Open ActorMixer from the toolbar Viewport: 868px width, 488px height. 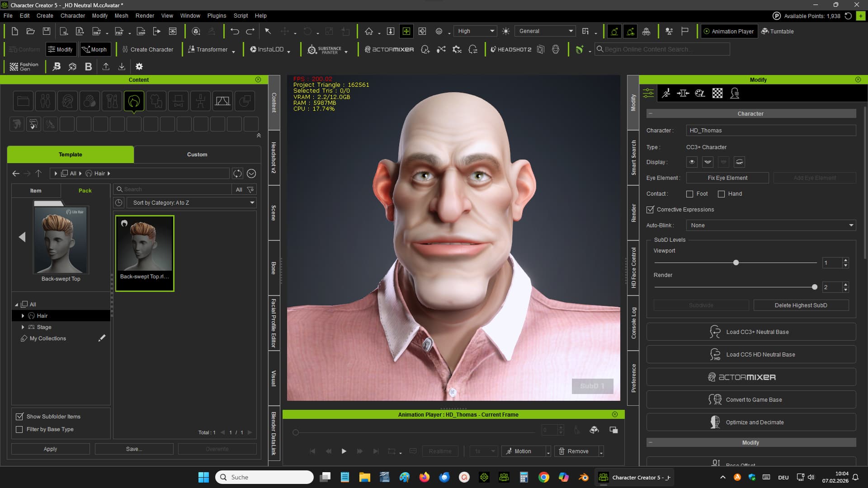pyautogui.click(x=389, y=49)
